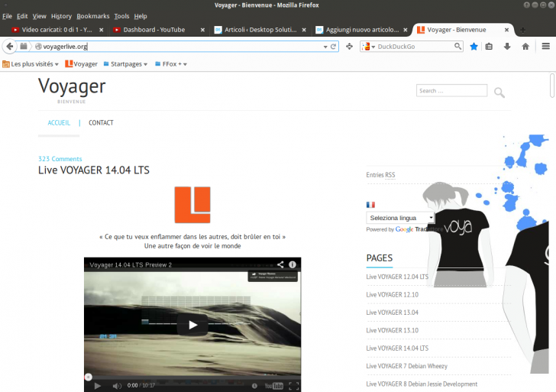The height and width of the screenshot is (392, 556).
Task: Bookmark this page with the star icon
Action: (x=474, y=47)
